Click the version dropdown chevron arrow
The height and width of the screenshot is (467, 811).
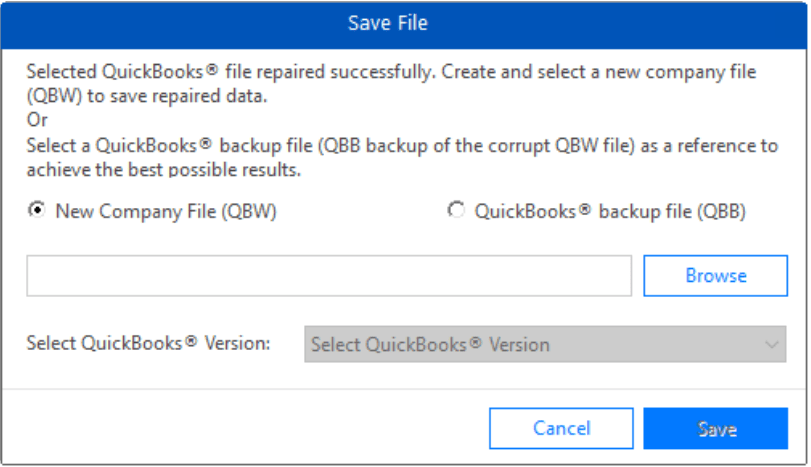point(771,344)
